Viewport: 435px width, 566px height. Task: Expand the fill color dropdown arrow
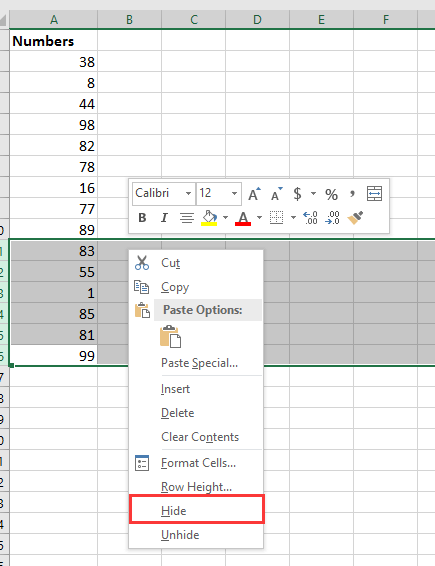pyautogui.click(x=226, y=218)
